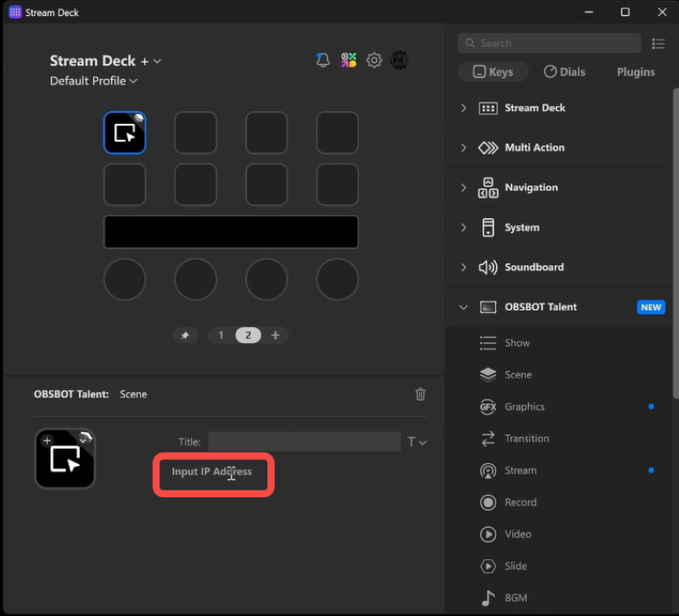Click the Stream blue dot indicator

point(651,471)
